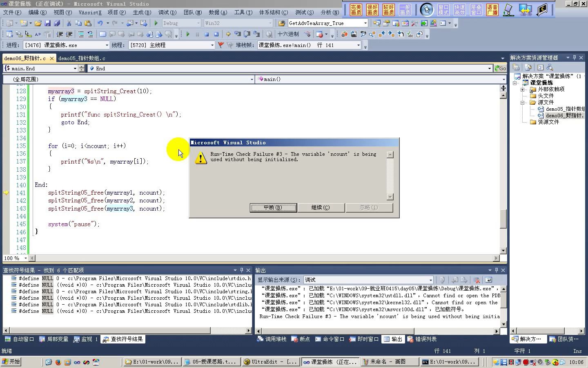Click the Show Next Statement yellow arrow

click(x=228, y=34)
